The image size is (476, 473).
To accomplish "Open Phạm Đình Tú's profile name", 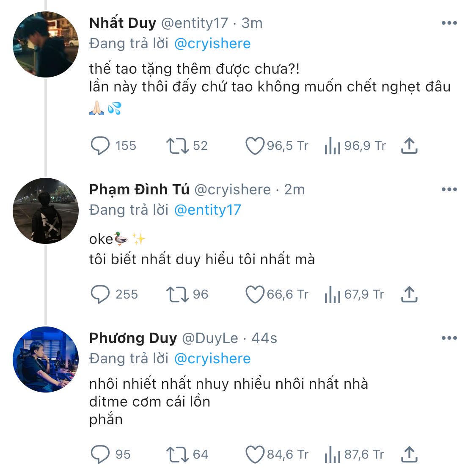I will coord(139,190).
